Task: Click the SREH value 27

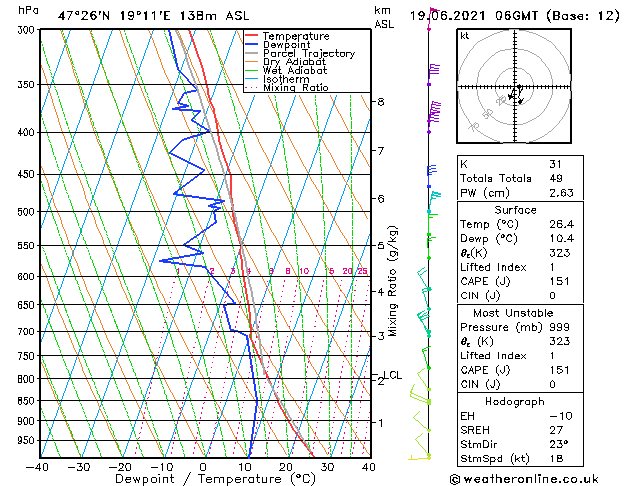Action: 556,430
